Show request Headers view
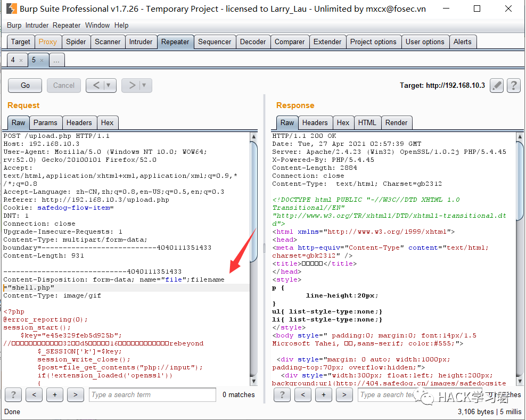The width and height of the screenshot is (526, 420). (x=79, y=123)
